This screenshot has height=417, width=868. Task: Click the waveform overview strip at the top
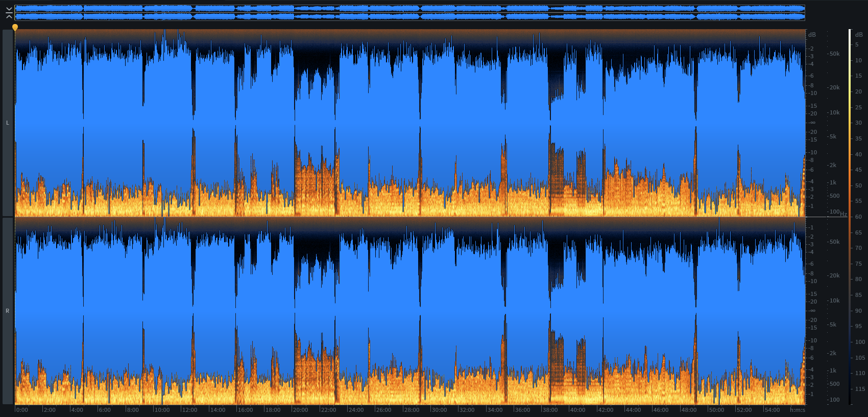(x=410, y=13)
